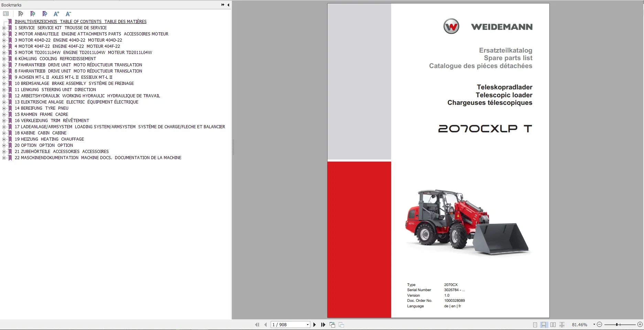644x330 pixels.
Task: Switch to two-page facing layout
Action: click(553, 324)
